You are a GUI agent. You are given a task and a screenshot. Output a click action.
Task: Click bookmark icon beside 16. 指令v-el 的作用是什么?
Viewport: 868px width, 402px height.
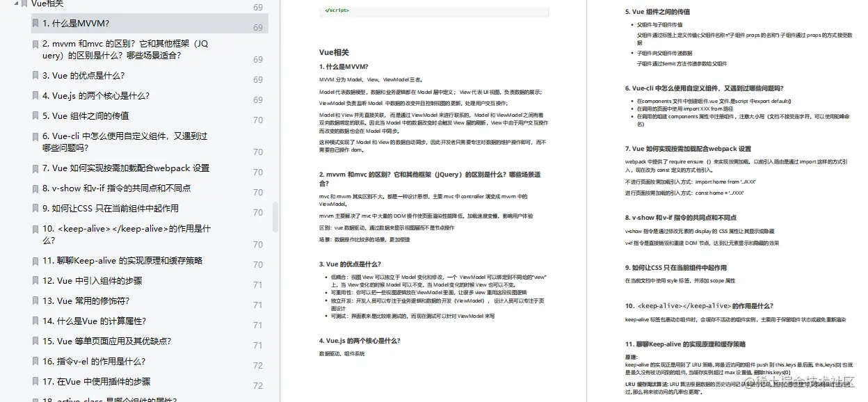35,362
